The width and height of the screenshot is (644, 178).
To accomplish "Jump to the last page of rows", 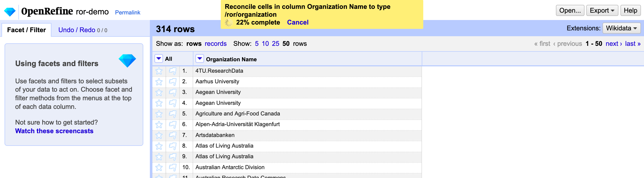I will pyautogui.click(x=633, y=44).
